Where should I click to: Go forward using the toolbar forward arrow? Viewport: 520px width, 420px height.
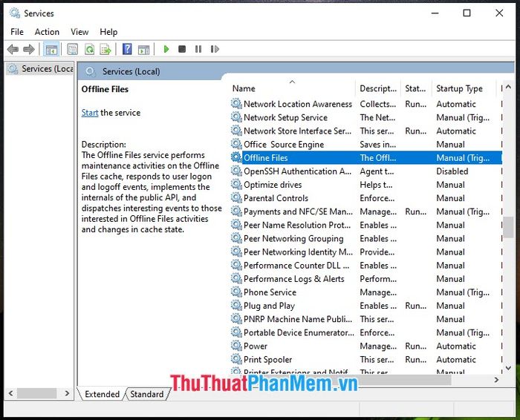[x=29, y=50]
